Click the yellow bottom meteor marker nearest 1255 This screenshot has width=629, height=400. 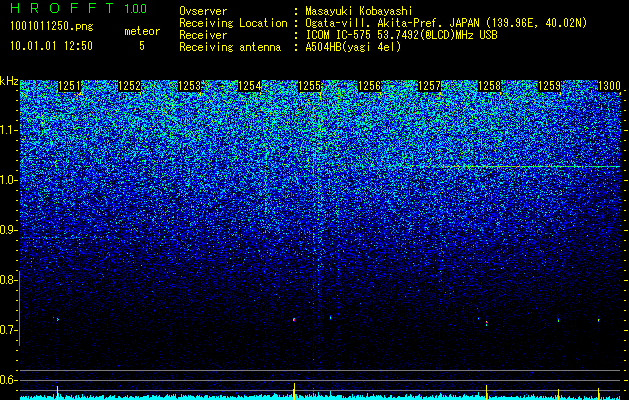point(294,391)
